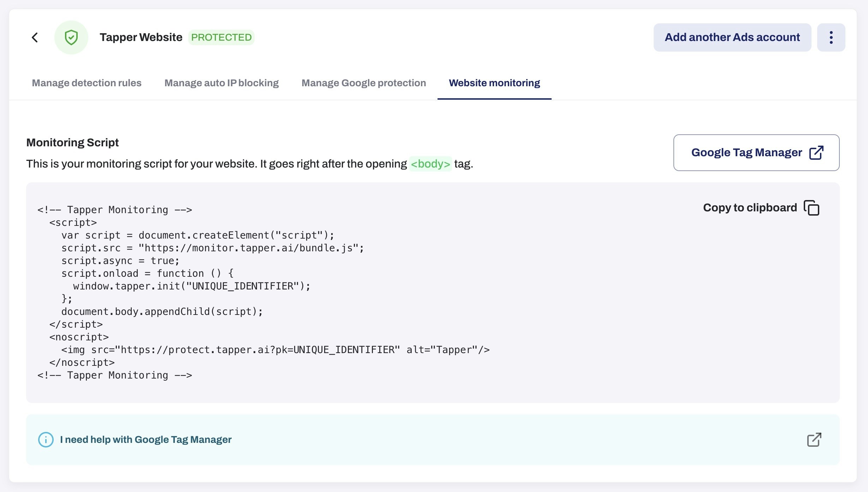Screen dimensions: 868x492
Task: Open help link via external arrow icon
Action: [814, 440]
